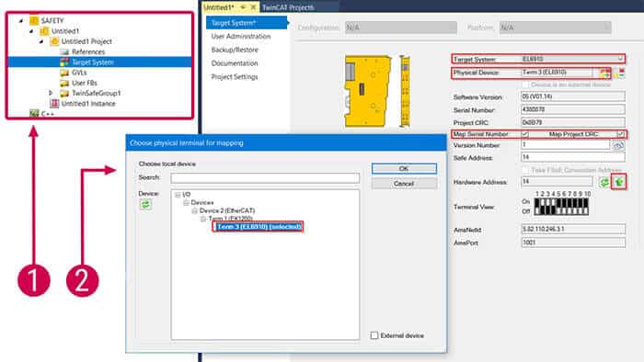Select Device 2 (EtherCAT) in the dialog tree
This screenshot has width=644, height=362.
click(227, 210)
